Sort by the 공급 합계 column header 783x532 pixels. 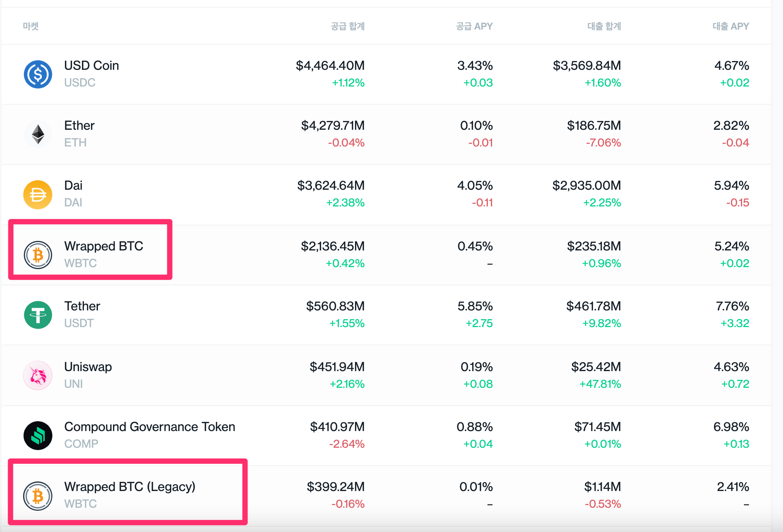(347, 26)
